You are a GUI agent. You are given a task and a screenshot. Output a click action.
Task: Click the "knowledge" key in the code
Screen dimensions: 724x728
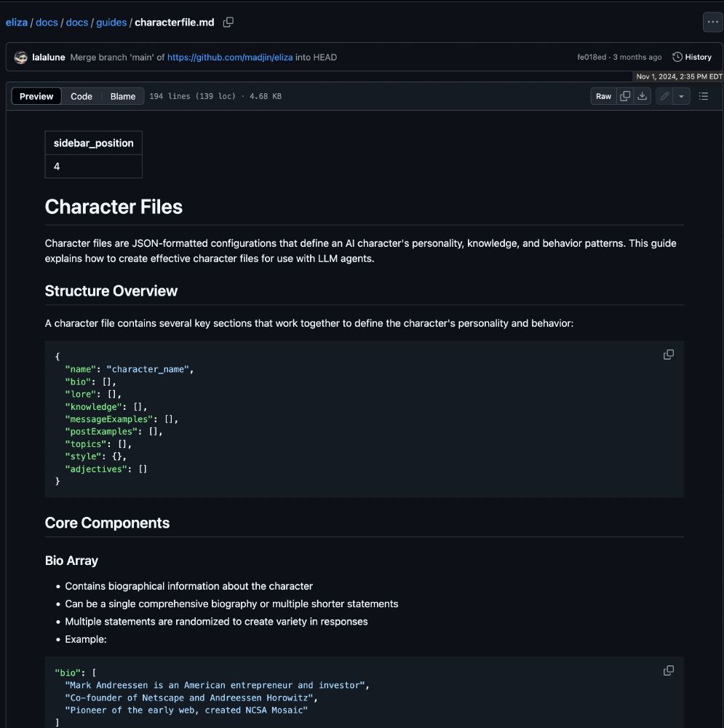pos(93,407)
